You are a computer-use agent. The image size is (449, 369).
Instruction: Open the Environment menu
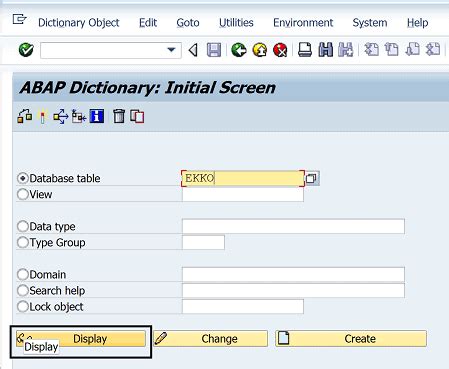coord(303,23)
